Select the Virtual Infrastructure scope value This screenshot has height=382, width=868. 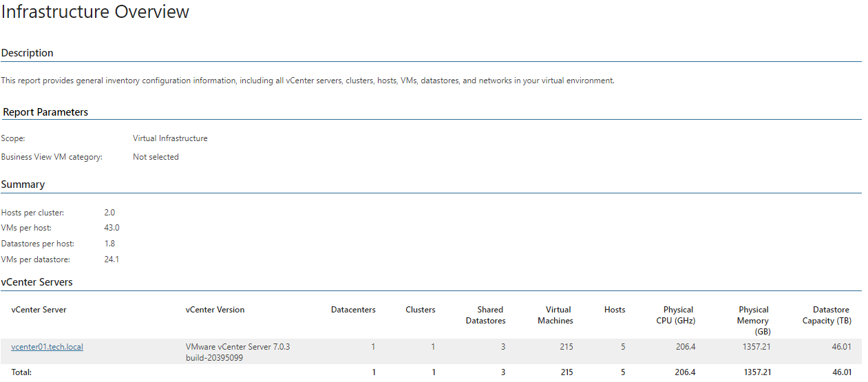[x=170, y=138]
